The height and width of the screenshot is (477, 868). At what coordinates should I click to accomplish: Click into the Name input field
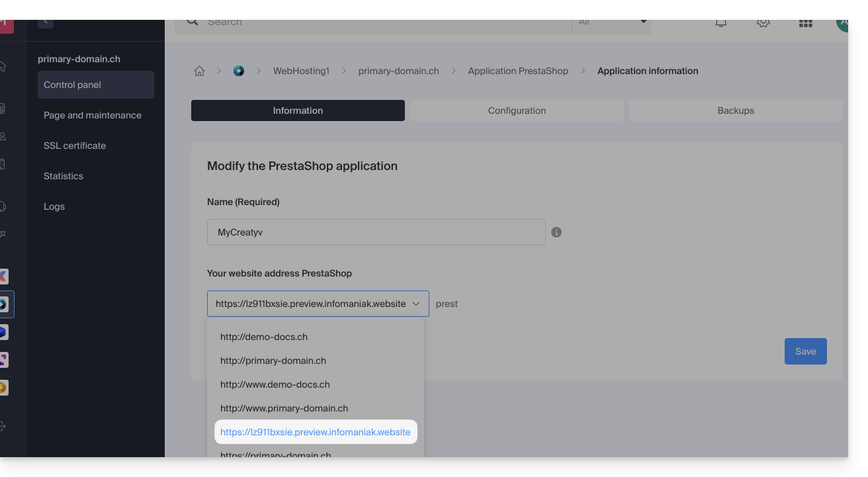tap(376, 232)
